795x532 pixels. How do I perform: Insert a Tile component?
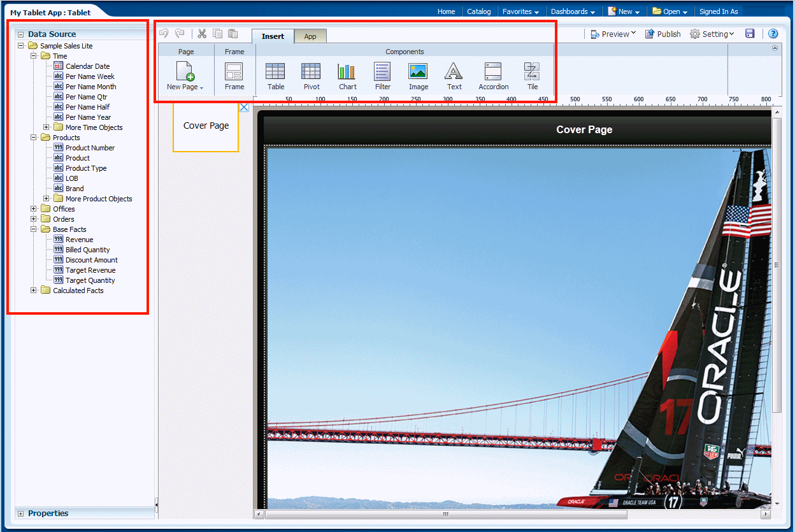click(532, 76)
